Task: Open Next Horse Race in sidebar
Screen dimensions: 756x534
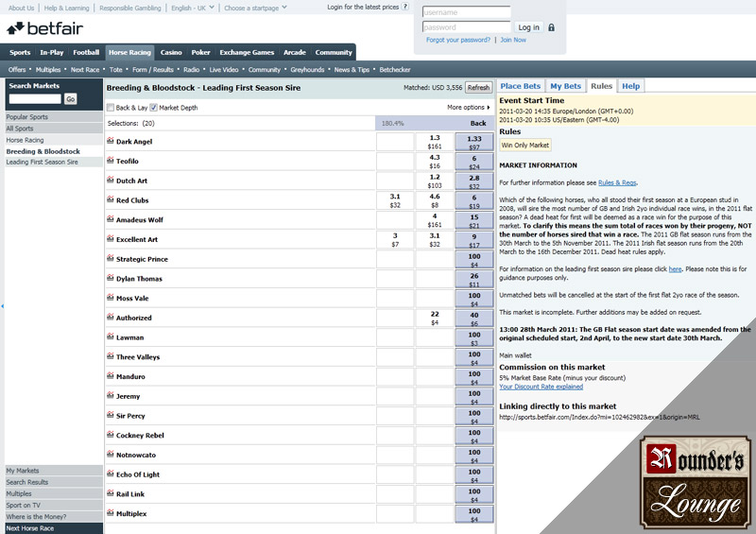Action: tap(54, 528)
